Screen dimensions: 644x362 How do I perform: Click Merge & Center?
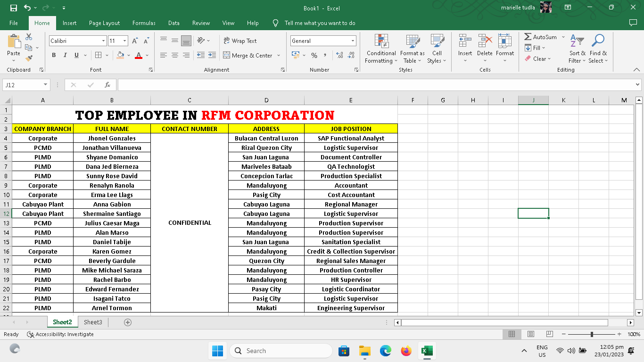pyautogui.click(x=248, y=56)
